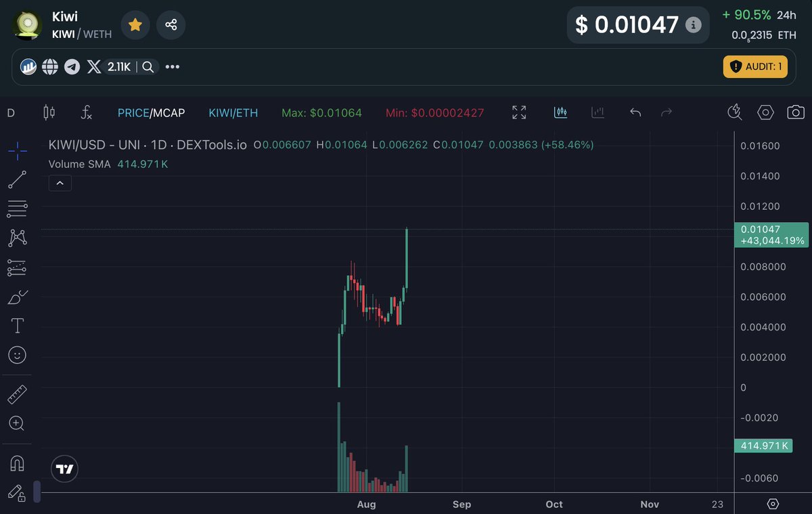The image size is (812, 514).
Task: Open the quick search lightning icon
Action: pyautogui.click(x=735, y=112)
